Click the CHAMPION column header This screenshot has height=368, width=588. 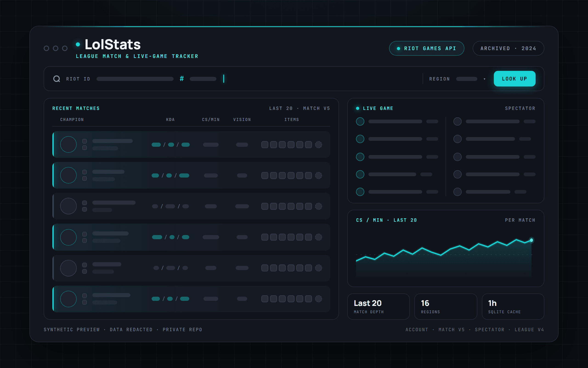coord(72,120)
